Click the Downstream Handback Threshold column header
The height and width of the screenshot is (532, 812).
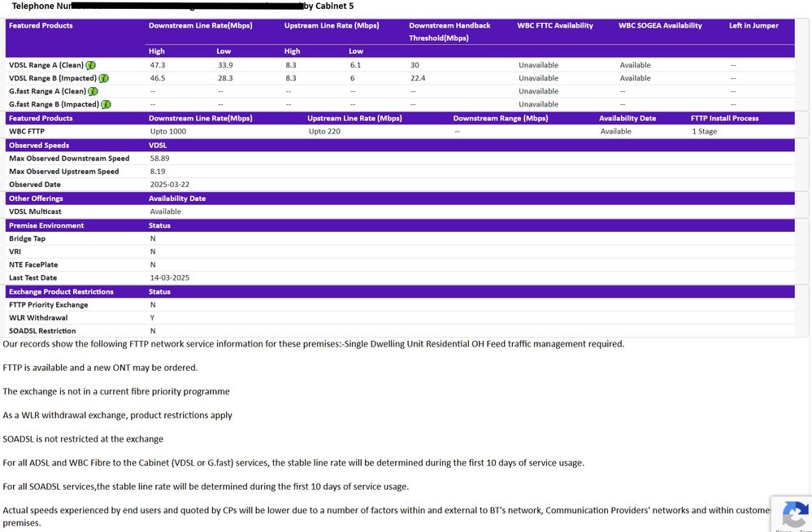(449, 31)
